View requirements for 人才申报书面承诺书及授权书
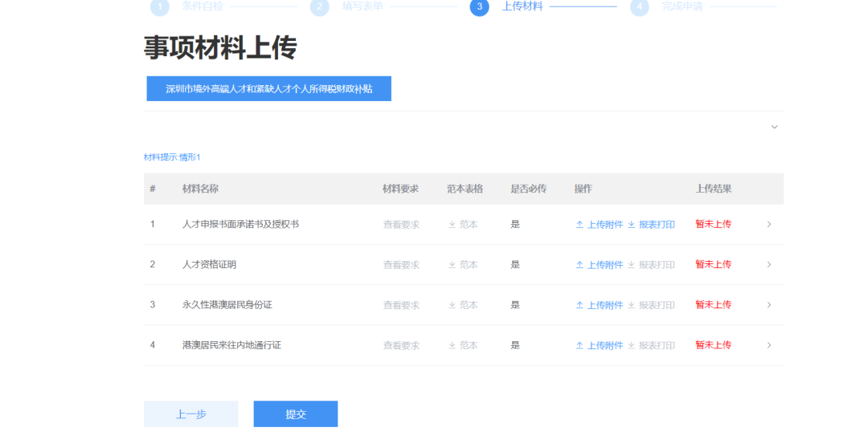868x448 pixels. pos(401,225)
